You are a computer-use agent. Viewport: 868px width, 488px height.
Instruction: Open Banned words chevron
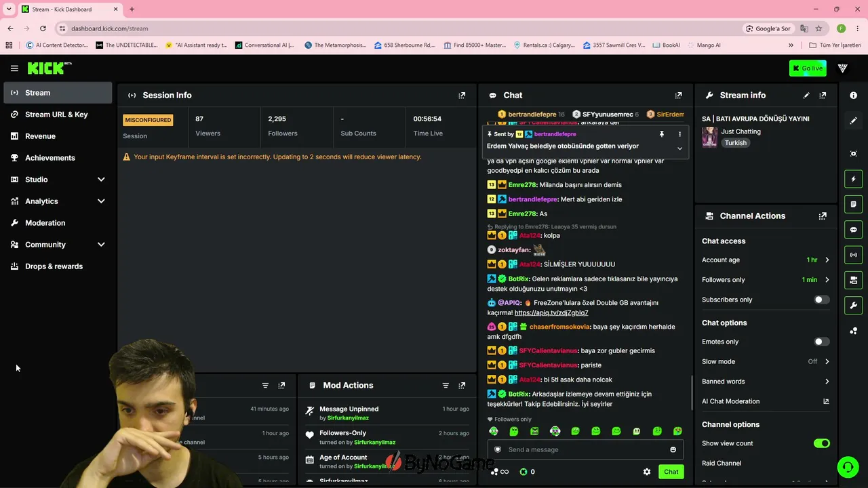click(827, 382)
